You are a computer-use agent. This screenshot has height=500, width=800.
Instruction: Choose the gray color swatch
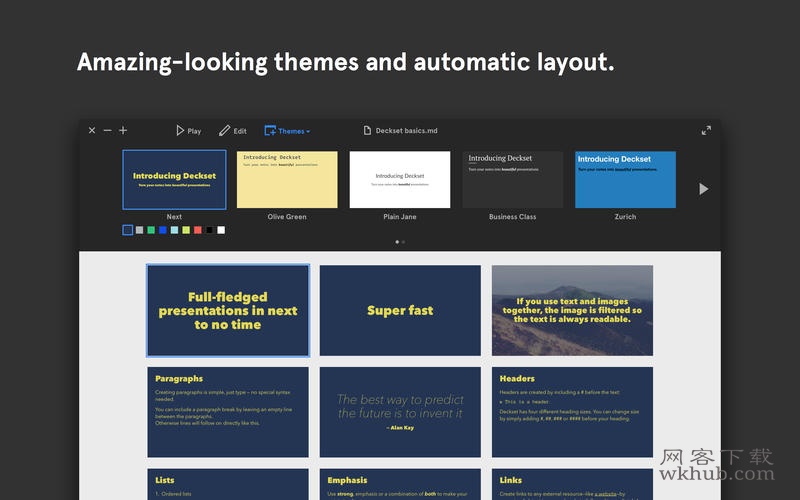click(139, 230)
